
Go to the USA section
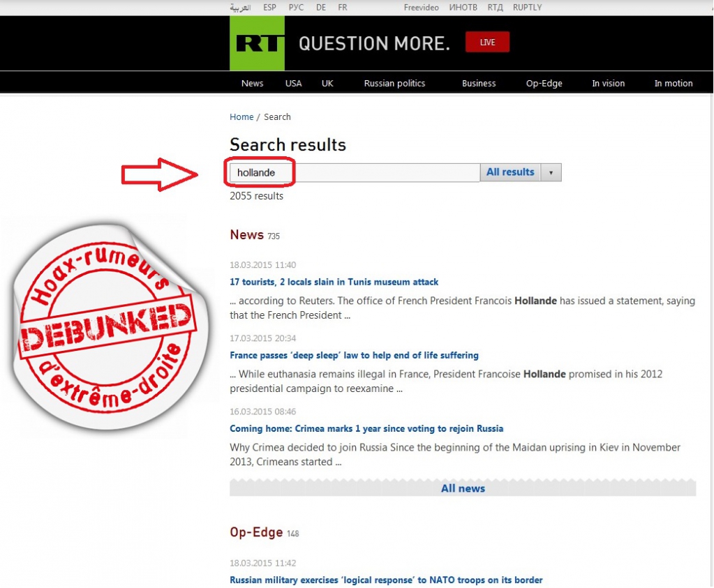pyautogui.click(x=293, y=83)
